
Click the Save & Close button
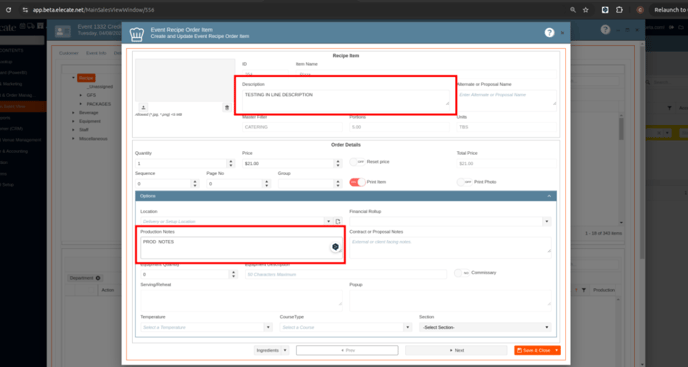[x=534, y=350]
